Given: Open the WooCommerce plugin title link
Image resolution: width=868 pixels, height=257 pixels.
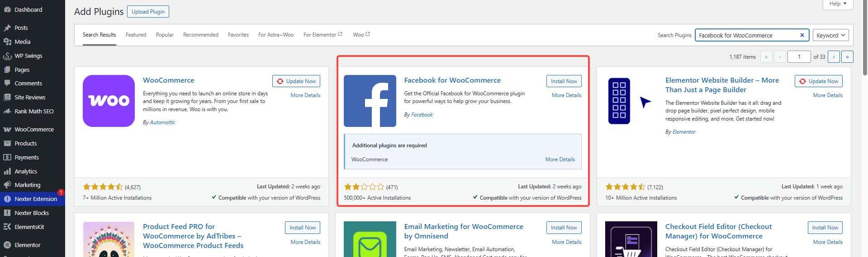Looking at the screenshot, I should (169, 80).
